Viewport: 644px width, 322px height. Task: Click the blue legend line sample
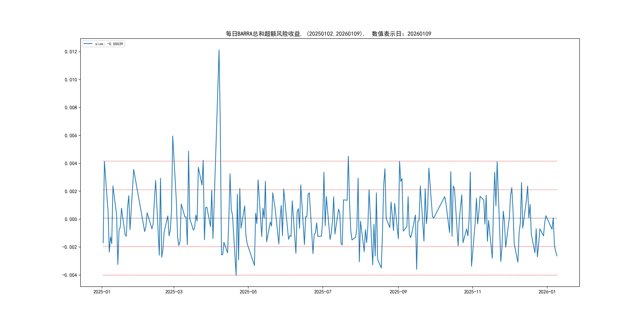(88, 44)
